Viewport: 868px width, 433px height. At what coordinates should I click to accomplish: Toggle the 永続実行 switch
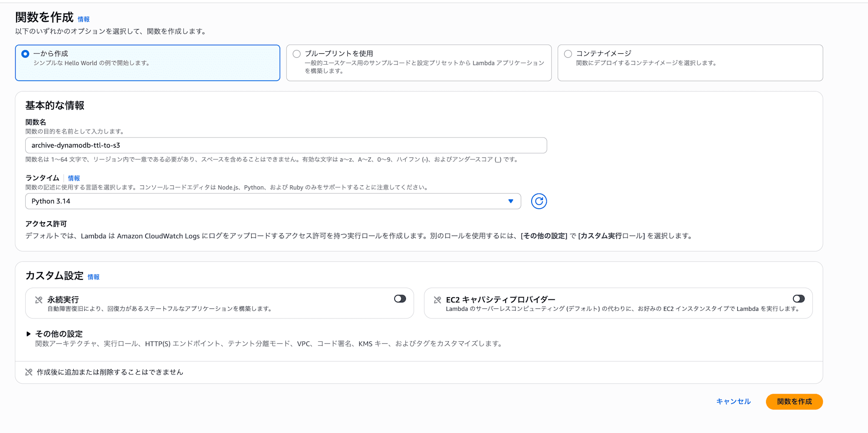click(400, 299)
